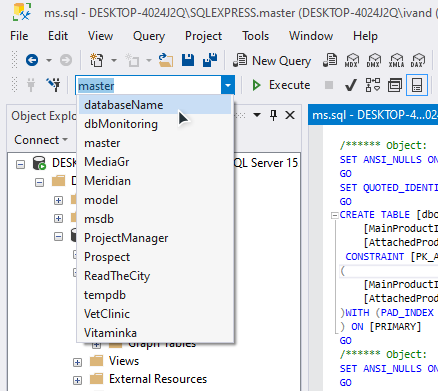This screenshot has width=438, height=391.
Task: Choose MediaGr database from the list
Action: click(154, 162)
